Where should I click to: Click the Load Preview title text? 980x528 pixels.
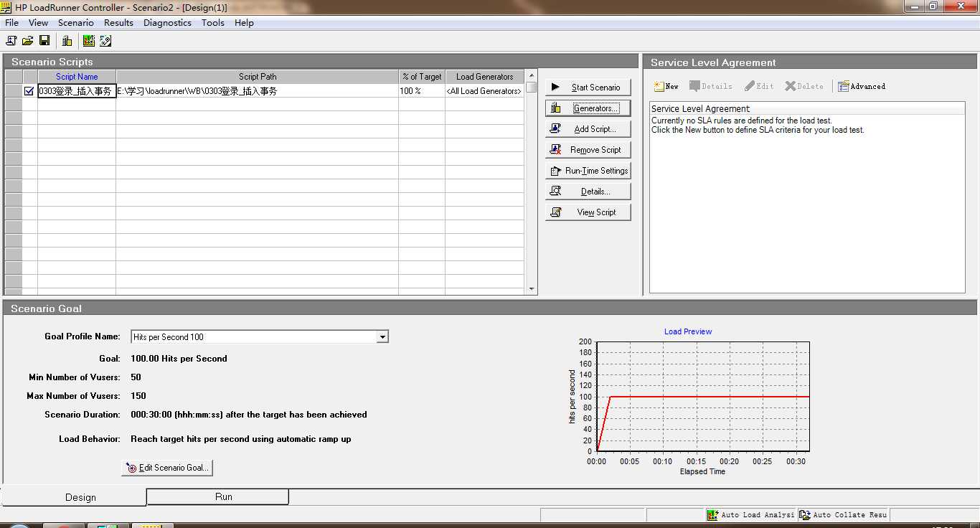pos(688,331)
